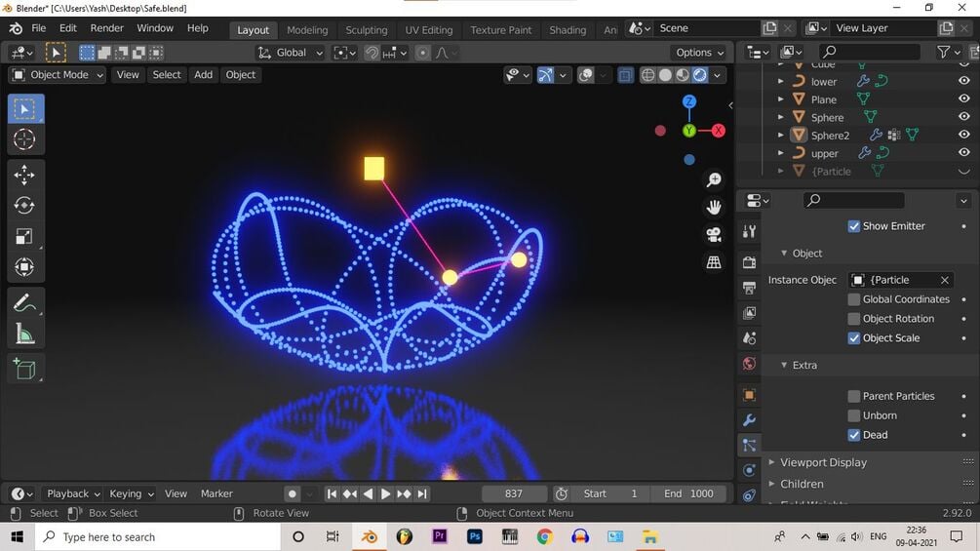Open the Global orientation dropdown
This screenshot has height=551, width=980.
click(x=291, y=53)
